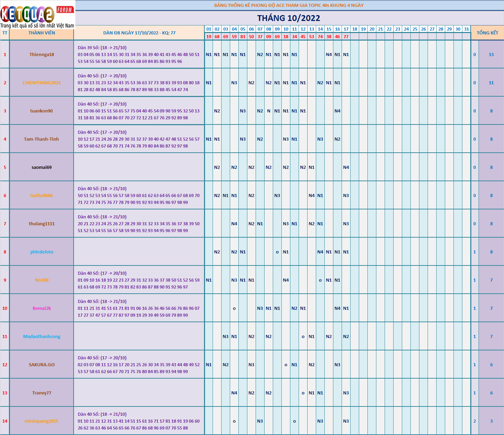Click N4 cell in Thiennga18 row
This screenshot has width=504, height=435.
coord(329,55)
